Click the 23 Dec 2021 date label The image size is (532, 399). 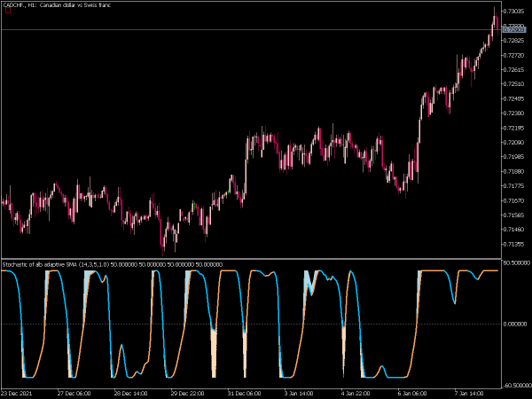(17, 394)
